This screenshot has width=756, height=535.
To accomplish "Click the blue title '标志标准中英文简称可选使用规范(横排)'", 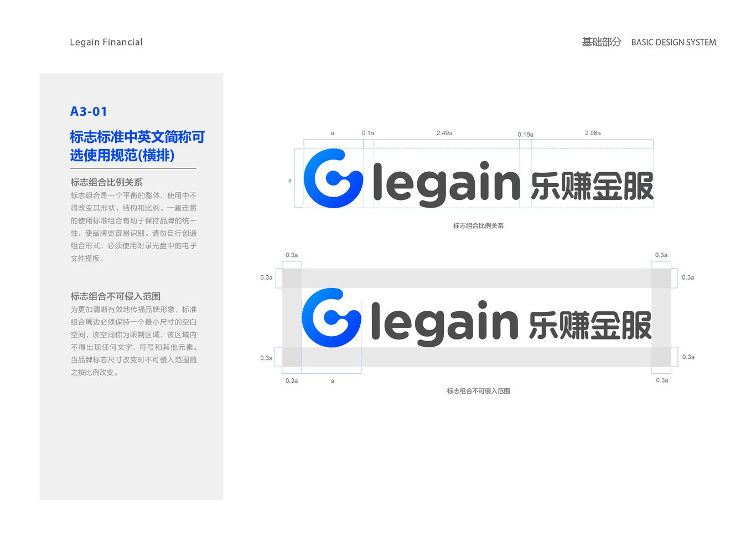I will pyautogui.click(x=137, y=146).
